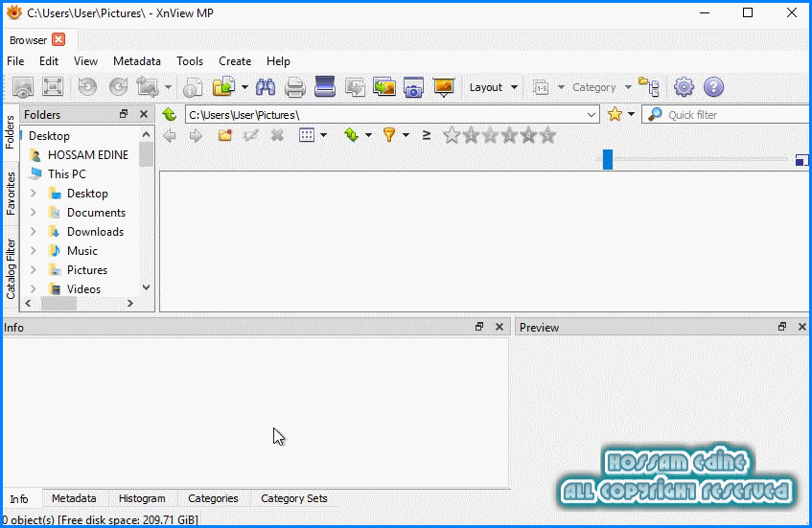Select the Videos folder
Screen dimensions: 812x528
coord(83,288)
